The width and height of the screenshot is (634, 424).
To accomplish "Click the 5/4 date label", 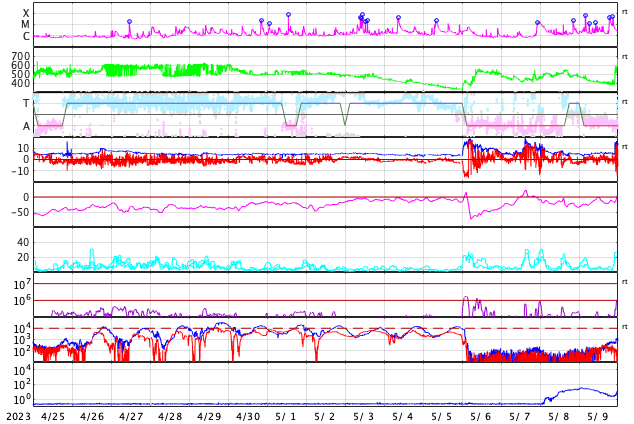I will pyautogui.click(x=403, y=416).
